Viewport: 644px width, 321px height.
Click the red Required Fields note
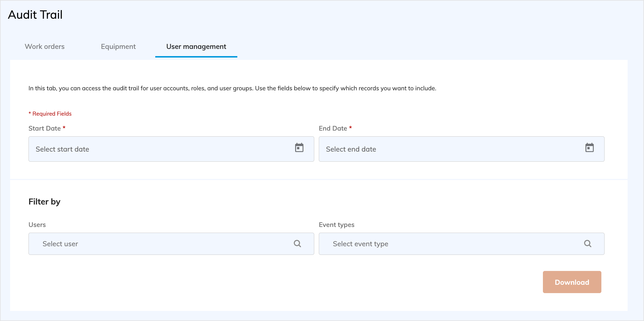[50, 114]
